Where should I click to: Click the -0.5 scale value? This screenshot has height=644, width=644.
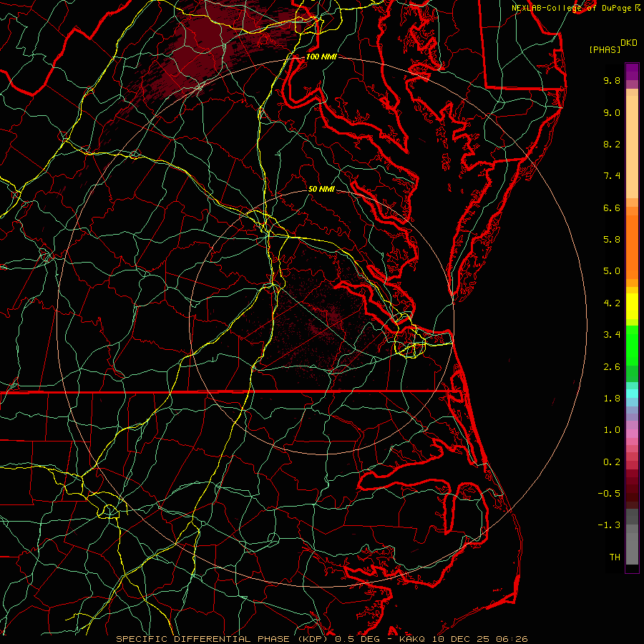click(609, 494)
